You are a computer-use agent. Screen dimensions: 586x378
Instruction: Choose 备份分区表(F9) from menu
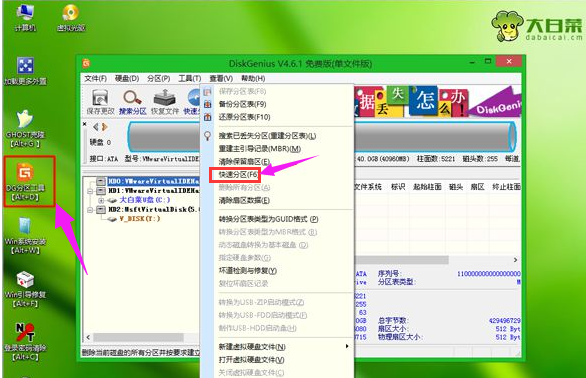243,104
